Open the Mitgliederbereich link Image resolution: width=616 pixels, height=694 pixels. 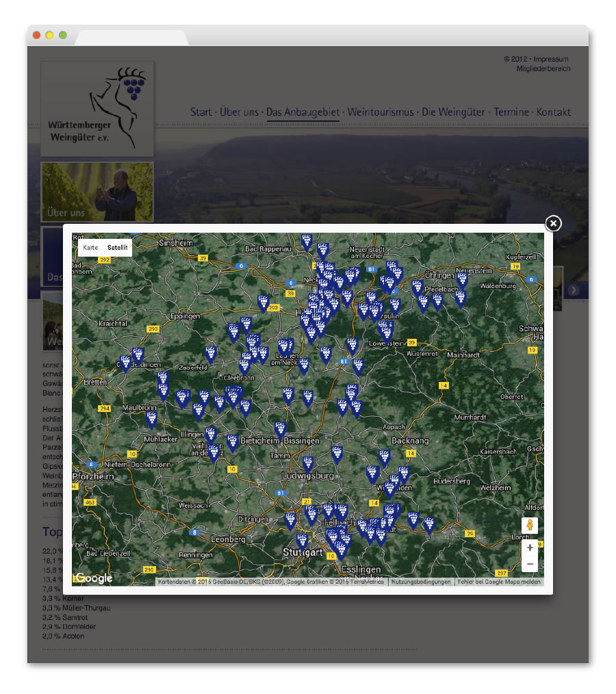(x=543, y=68)
